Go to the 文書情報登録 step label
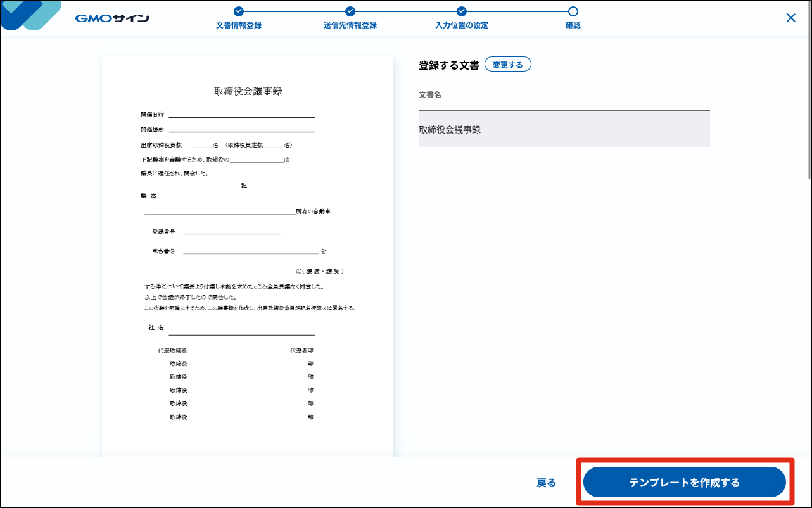The height and width of the screenshot is (508, 812). [x=238, y=25]
